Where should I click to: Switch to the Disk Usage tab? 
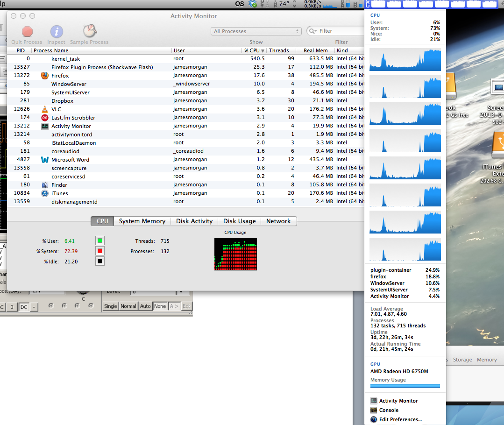(x=240, y=221)
